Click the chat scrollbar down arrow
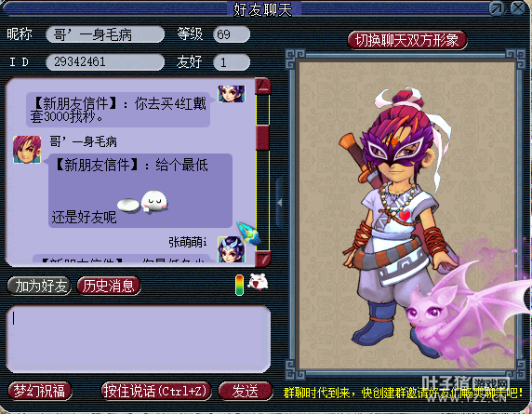Viewport: 532px width, 414px height. point(263,259)
